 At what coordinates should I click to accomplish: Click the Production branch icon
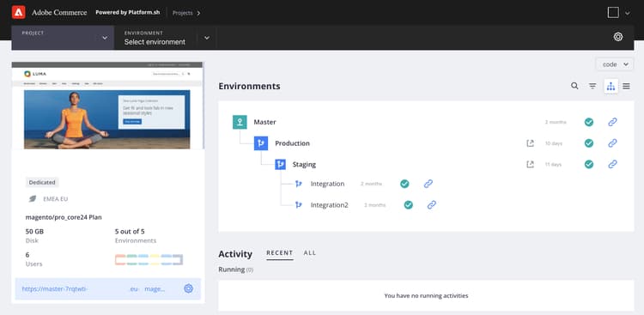click(x=261, y=143)
